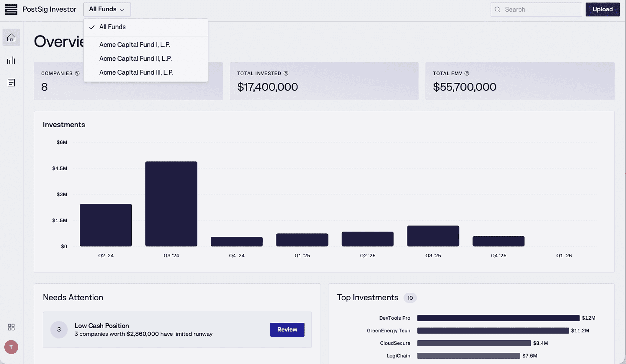The image size is (626, 364).
Task: Select the checked All Funds option
Action: click(x=113, y=27)
